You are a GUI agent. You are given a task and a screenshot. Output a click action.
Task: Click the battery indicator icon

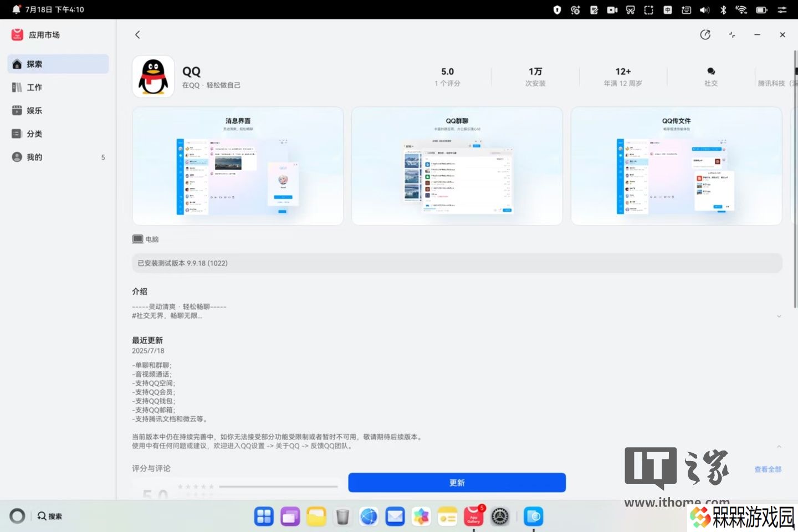761,9
